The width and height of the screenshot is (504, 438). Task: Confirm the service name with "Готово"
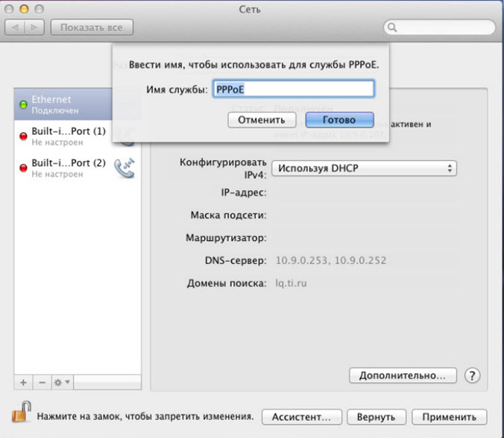[x=339, y=119]
